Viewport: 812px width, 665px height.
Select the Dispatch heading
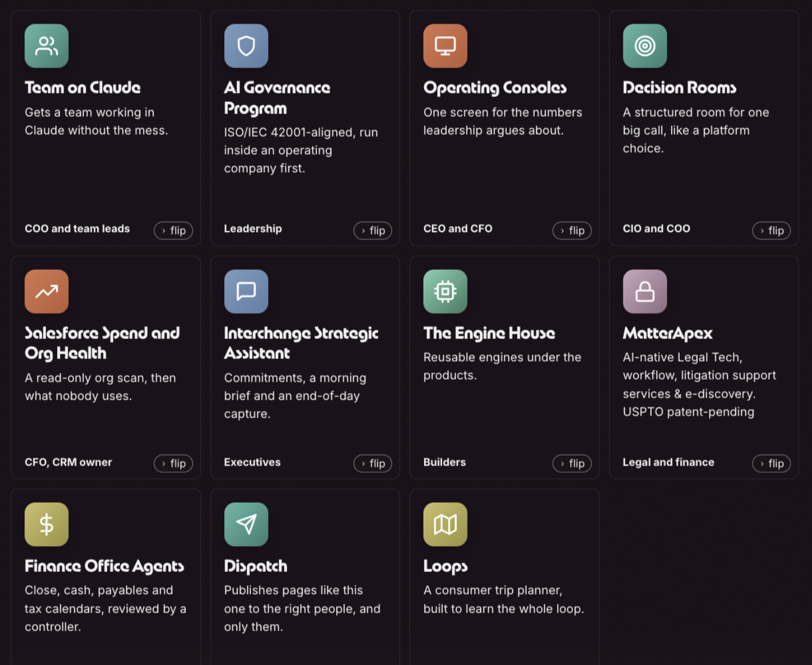256,567
